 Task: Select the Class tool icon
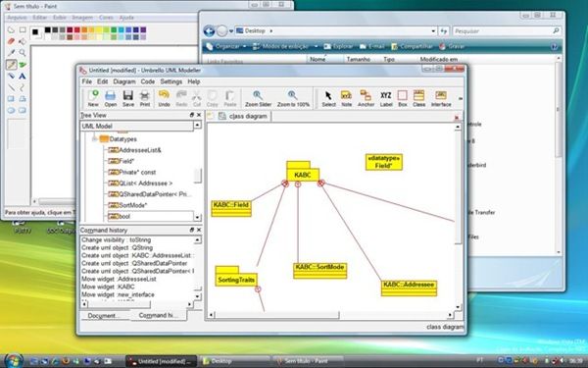click(418, 98)
